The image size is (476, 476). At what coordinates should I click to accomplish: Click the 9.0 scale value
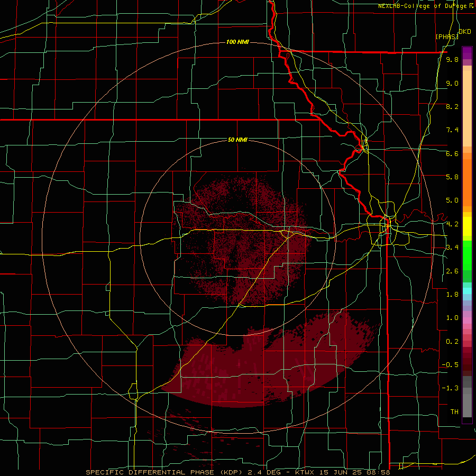click(x=452, y=83)
